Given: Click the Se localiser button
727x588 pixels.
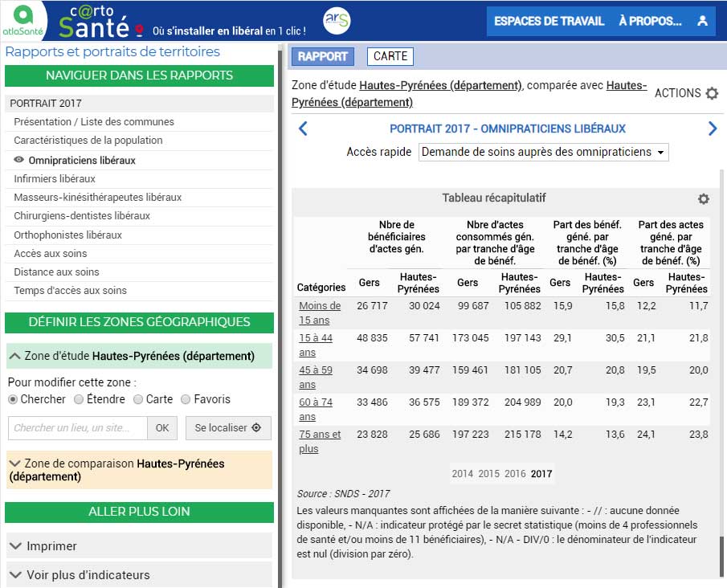Looking at the screenshot, I should click(x=228, y=427).
